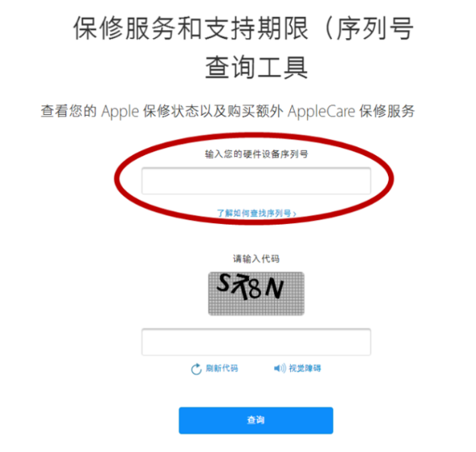Click the refresh code circular arrow icon
Screen dimensions: 476x452
click(196, 369)
